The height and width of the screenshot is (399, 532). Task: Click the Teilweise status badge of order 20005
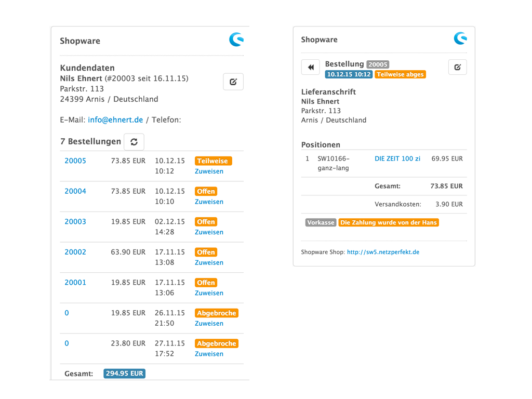coord(213,161)
